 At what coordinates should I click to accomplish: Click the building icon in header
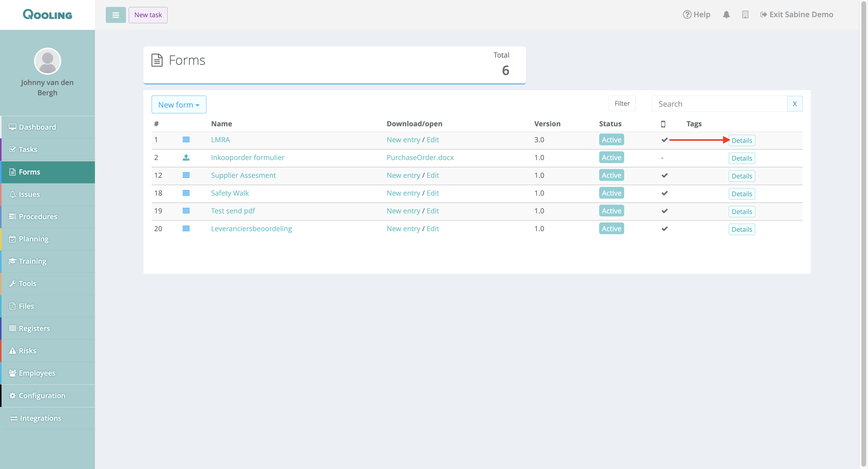point(745,14)
